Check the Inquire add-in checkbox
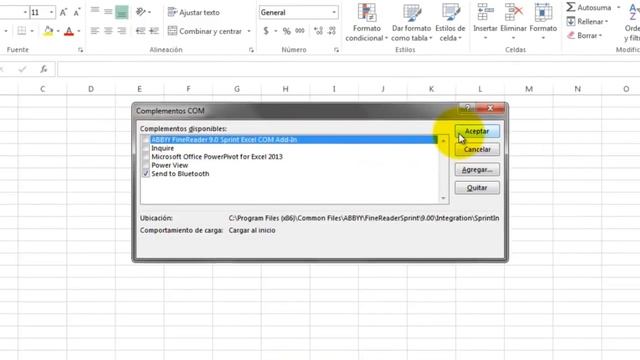 (x=146, y=148)
